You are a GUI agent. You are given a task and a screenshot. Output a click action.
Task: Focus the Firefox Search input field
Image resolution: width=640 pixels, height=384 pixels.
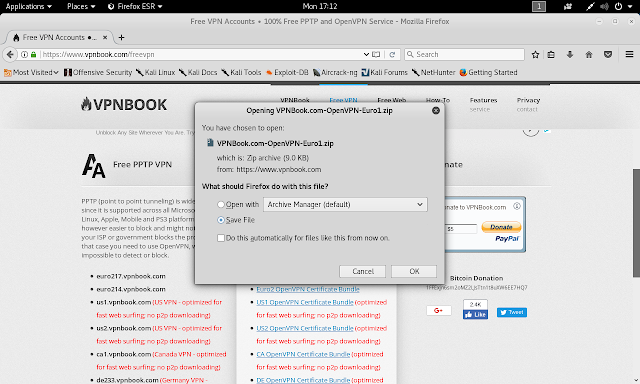tap(464, 54)
